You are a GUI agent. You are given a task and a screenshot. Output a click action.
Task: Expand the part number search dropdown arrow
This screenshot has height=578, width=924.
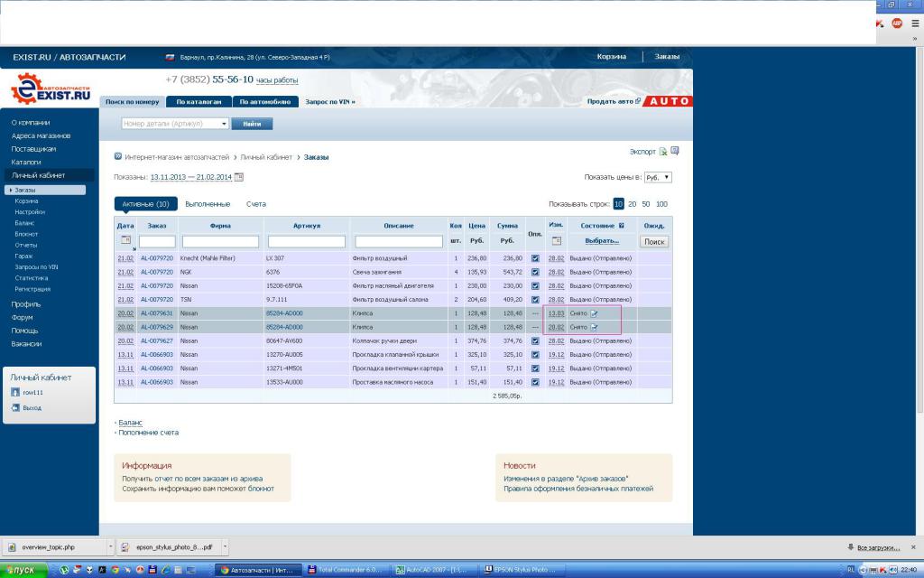click(x=224, y=124)
